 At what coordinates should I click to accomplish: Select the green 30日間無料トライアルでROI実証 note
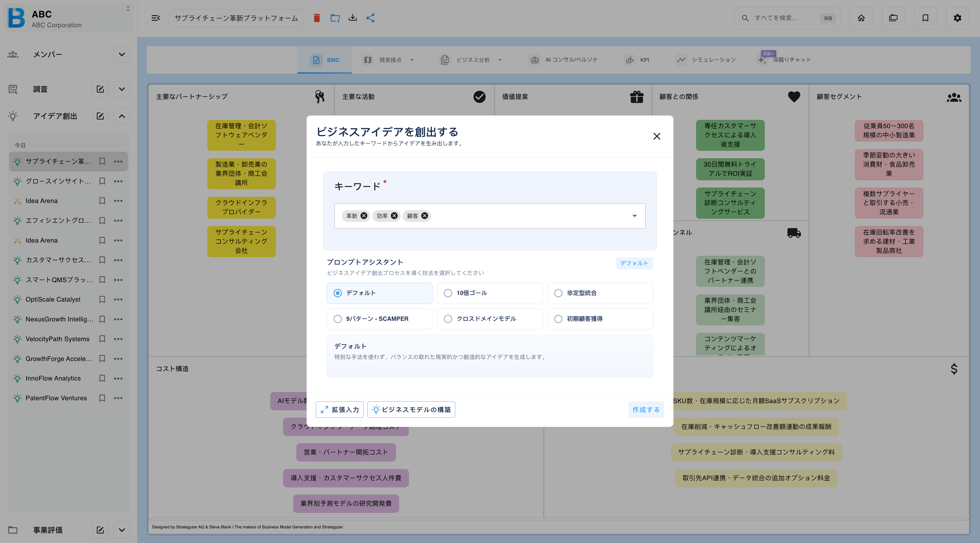click(730, 169)
